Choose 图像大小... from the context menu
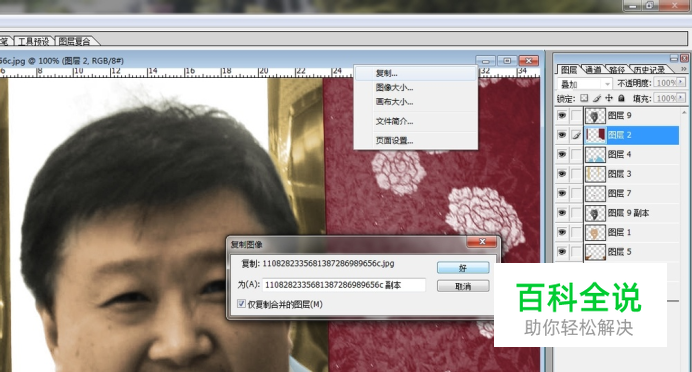The image size is (692, 372). pyautogui.click(x=416, y=88)
